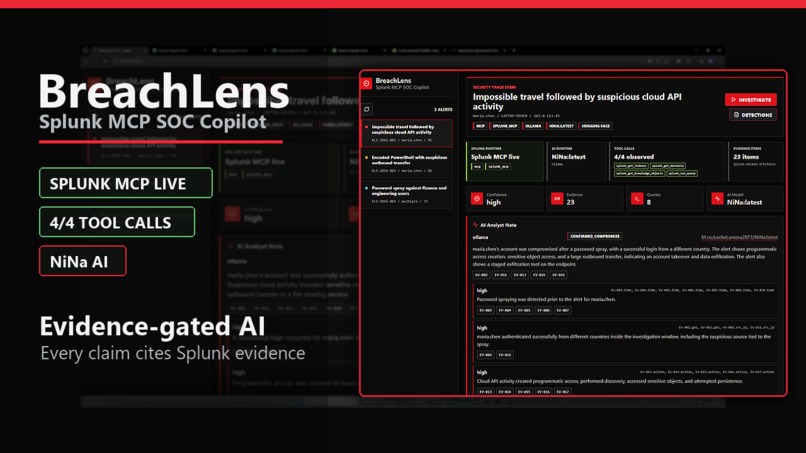Screen dimensions: 806x453
Task: Click the Splunk MCP live runtime card
Action: pyautogui.click(x=505, y=161)
